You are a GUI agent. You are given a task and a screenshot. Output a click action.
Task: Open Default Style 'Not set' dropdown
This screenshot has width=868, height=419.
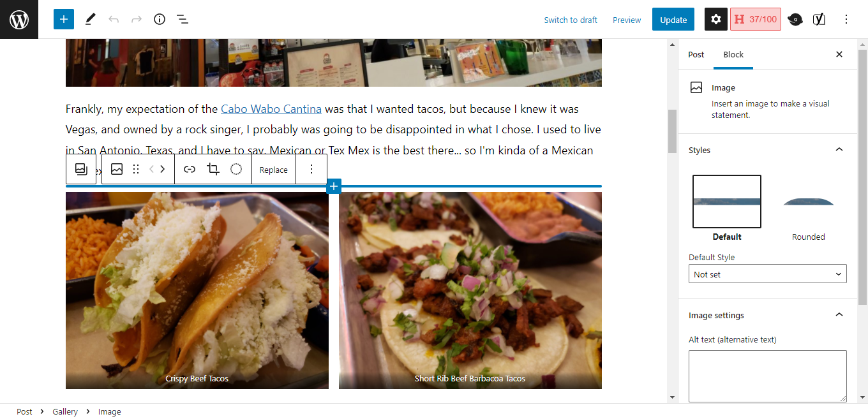[x=768, y=274]
